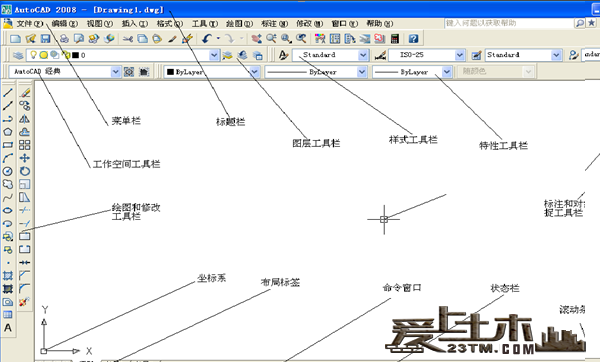Open the 绘图 (Draw) menu

click(240, 24)
